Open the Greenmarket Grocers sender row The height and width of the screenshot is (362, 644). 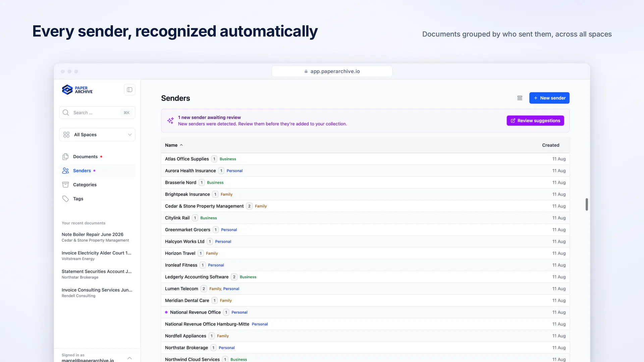point(365,230)
